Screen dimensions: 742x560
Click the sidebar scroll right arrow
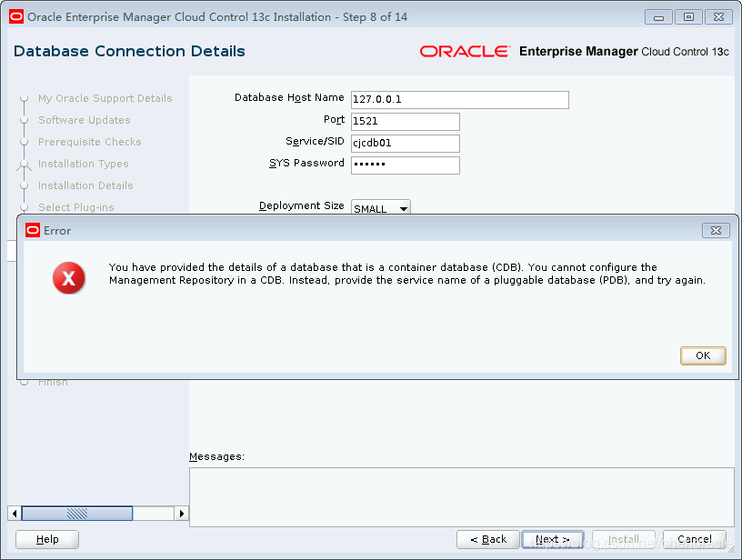coord(181,513)
